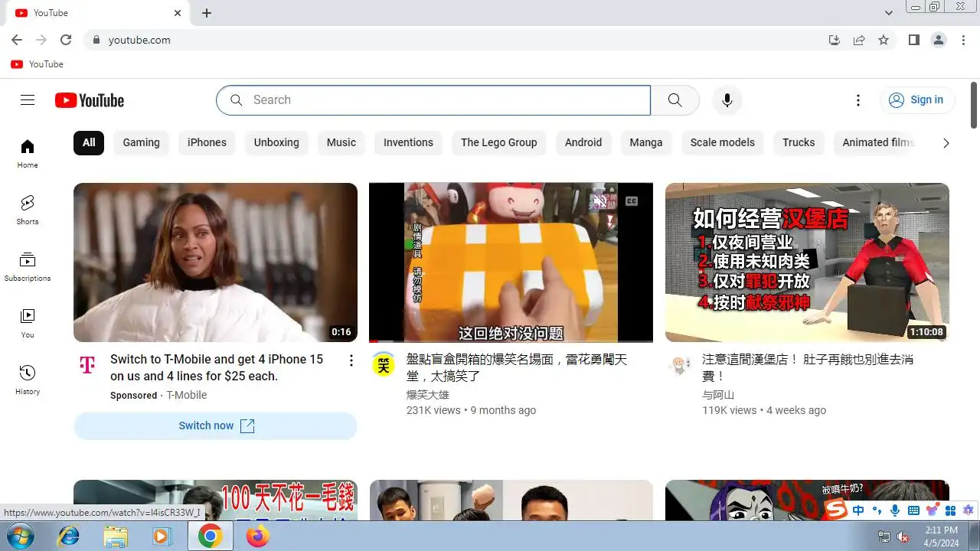
Task: Click the 与阿山 channel name
Action: point(718,395)
